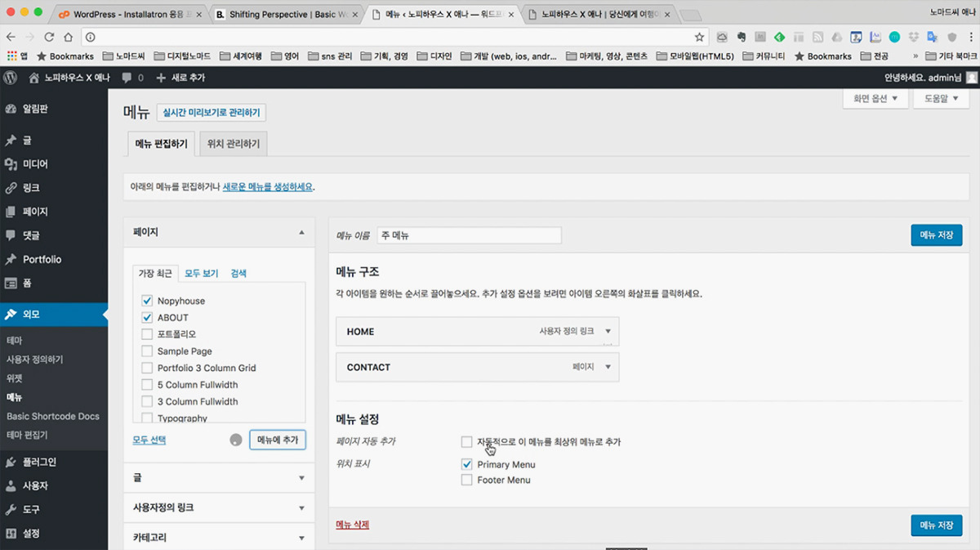Select the 가장 최근 pages tab
980x550 pixels.
click(x=155, y=273)
